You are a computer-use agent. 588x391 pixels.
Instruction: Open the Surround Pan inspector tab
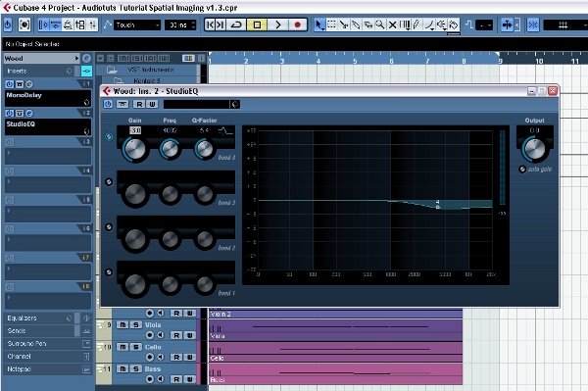[x=26, y=343]
